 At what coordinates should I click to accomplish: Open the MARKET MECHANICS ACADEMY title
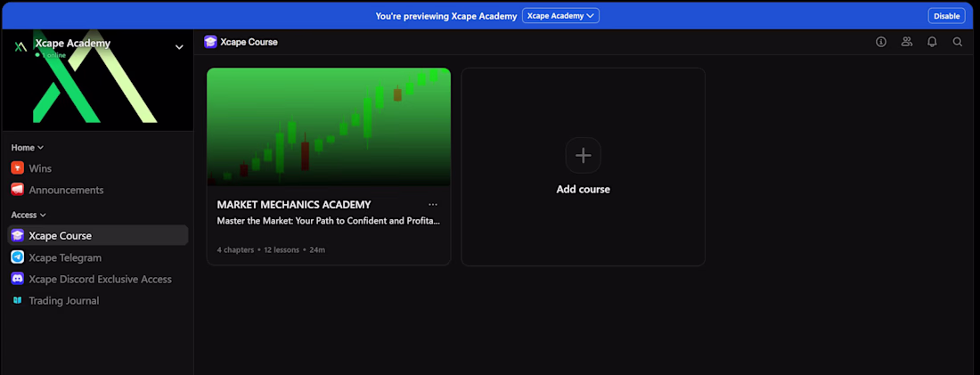pos(294,204)
